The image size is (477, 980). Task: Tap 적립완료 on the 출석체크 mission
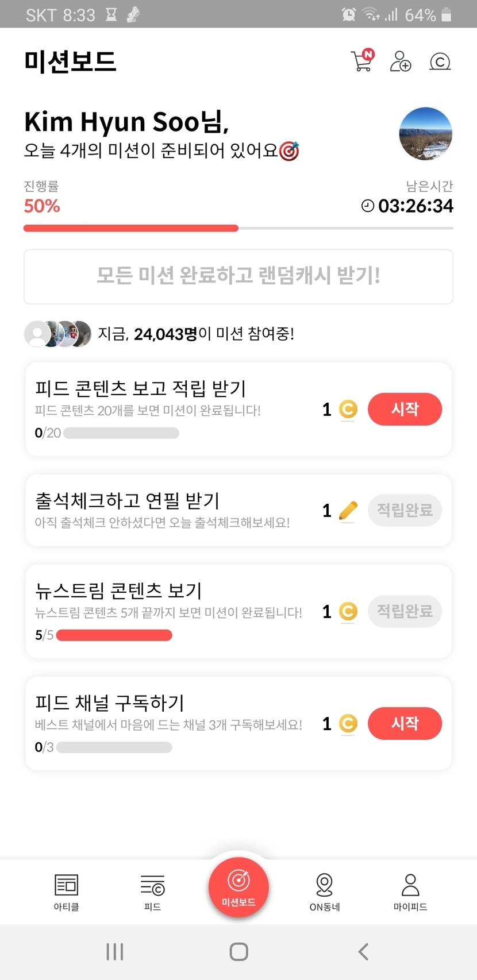(x=405, y=510)
